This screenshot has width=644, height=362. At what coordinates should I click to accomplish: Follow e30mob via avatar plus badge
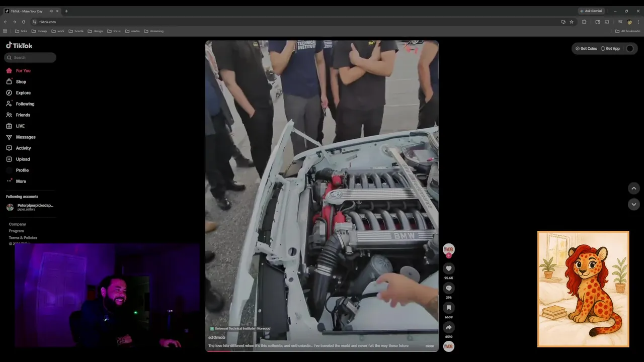click(448, 255)
